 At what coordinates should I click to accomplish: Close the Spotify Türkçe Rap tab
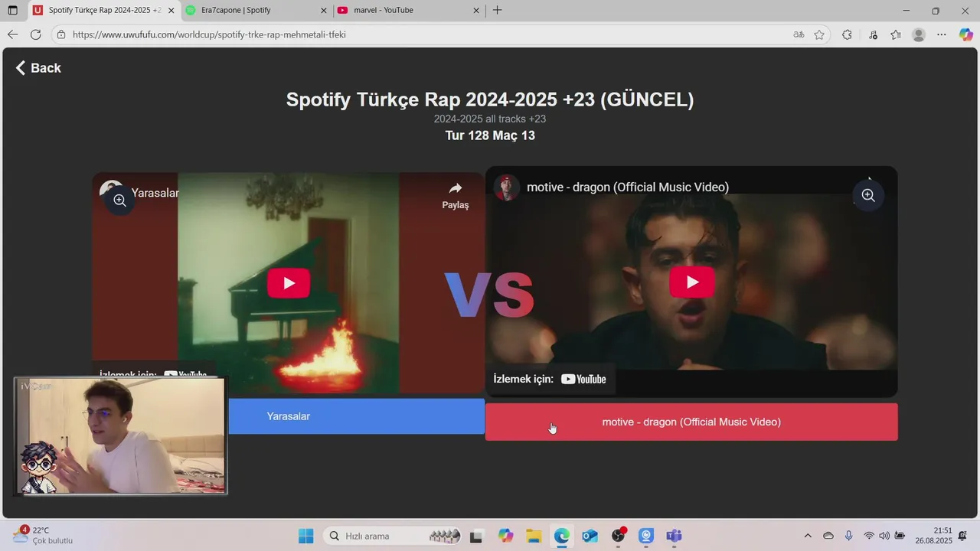(171, 11)
